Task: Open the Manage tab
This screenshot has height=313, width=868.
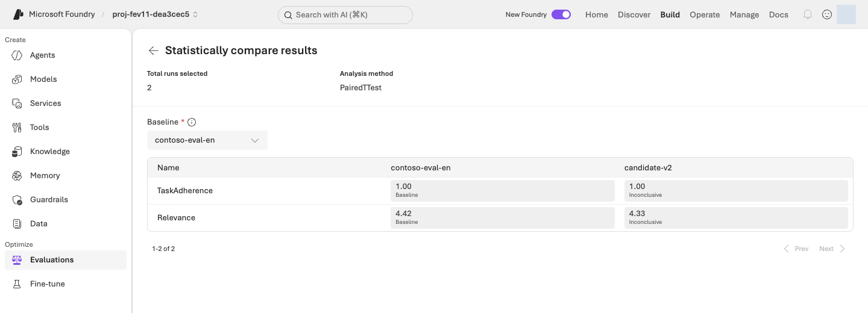Action: [x=744, y=14]
